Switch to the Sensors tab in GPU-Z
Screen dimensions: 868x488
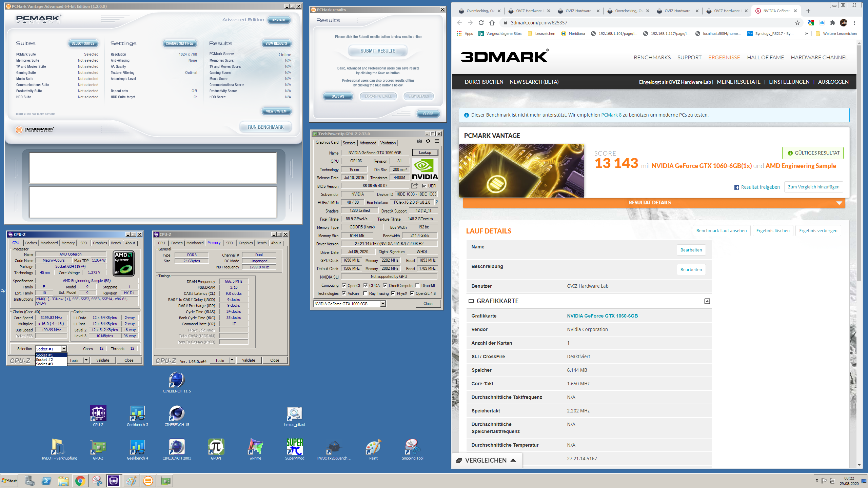(x=349, y=143)
